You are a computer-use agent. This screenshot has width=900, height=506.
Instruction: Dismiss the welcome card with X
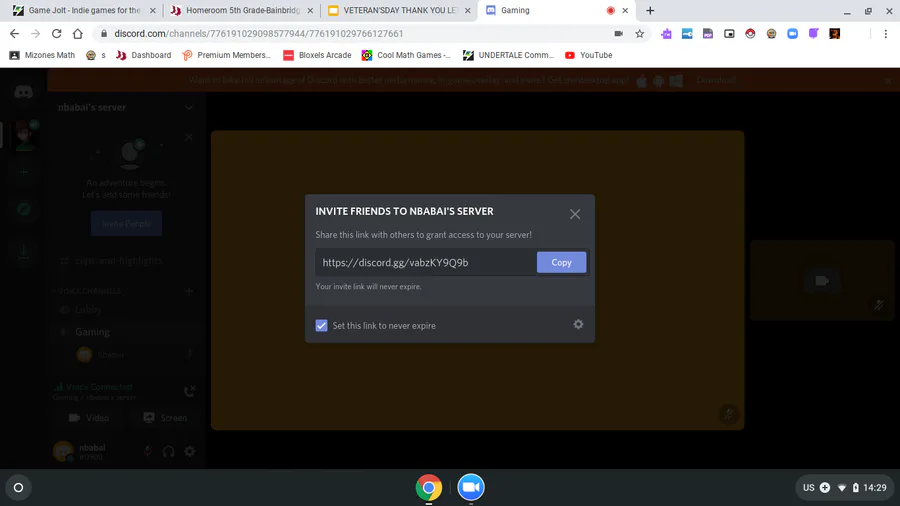[x=189, y=137]
